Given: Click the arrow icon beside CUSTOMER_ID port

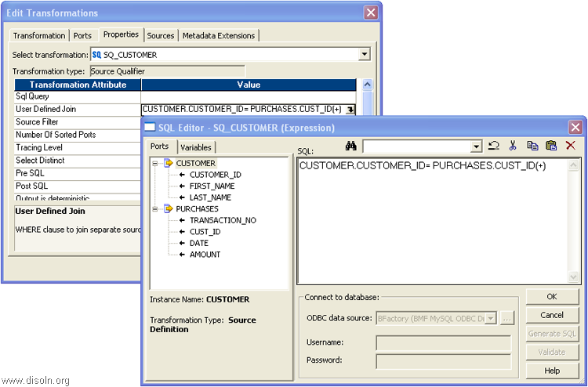Looking at the screenshot, I should (182, 175).
